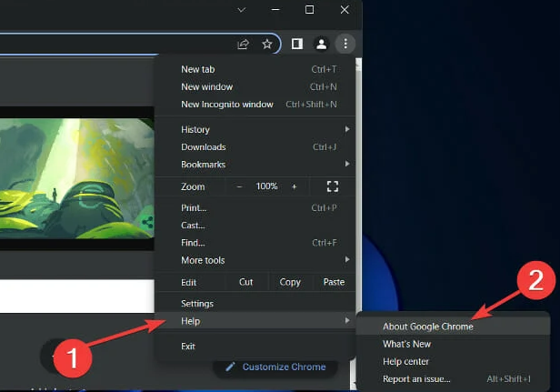This screenshot has height=392, width=560.
Task: Open the side panel icon
Action: pos(296,44)
